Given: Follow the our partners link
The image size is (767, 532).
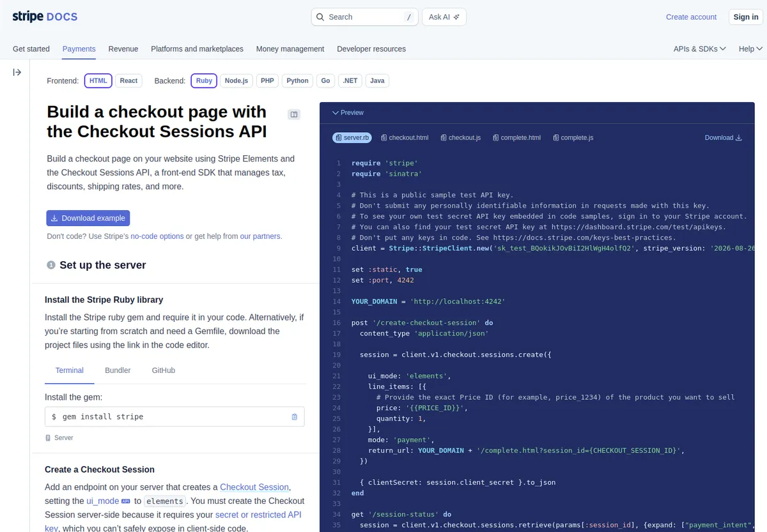Looking at the screenshot, I should [x=260, y=236].
